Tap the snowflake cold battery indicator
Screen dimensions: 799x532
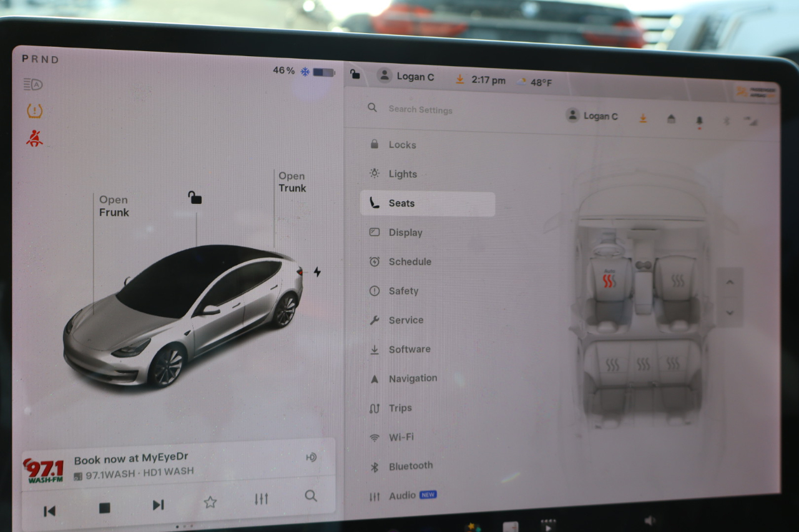pos(304,71)
